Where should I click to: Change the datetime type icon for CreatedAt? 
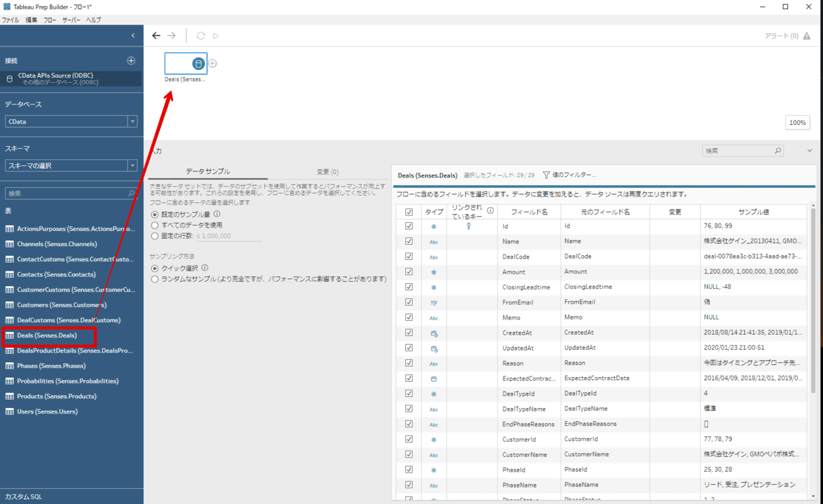pos(433,333)
